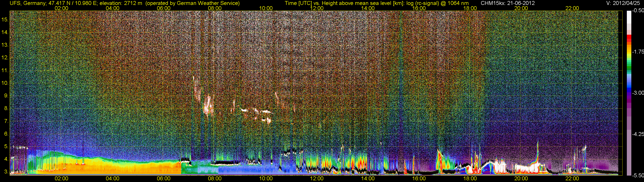Image resolution: width=644 pixels, height=182 pixels.
Task: Click the height axis label '3.'
Action: [6, 172]
